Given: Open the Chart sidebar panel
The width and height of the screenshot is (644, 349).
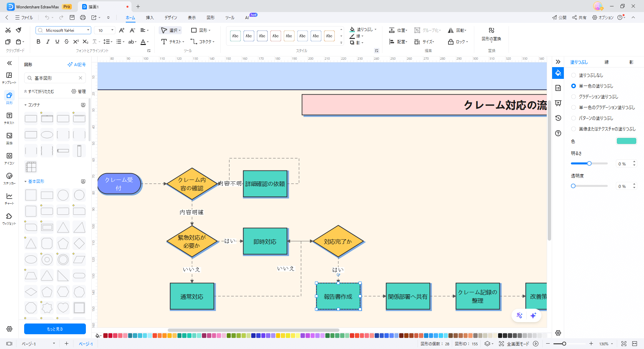Looking at the screenshot, I should (9, 199).
